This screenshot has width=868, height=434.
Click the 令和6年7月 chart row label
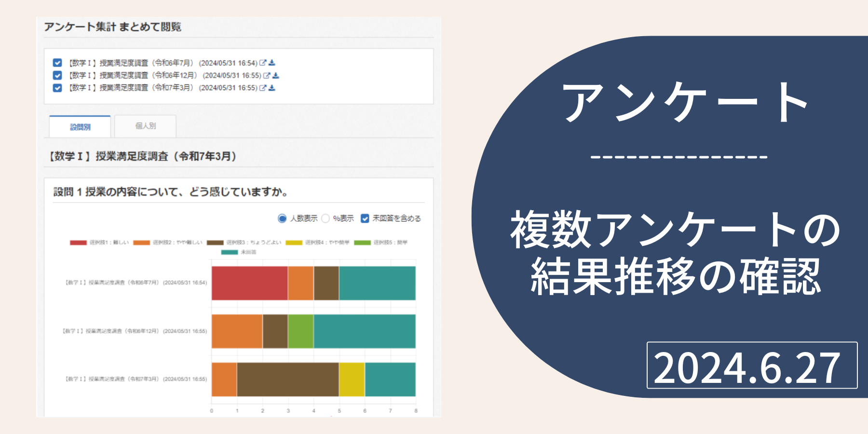(x=136, y=283)
